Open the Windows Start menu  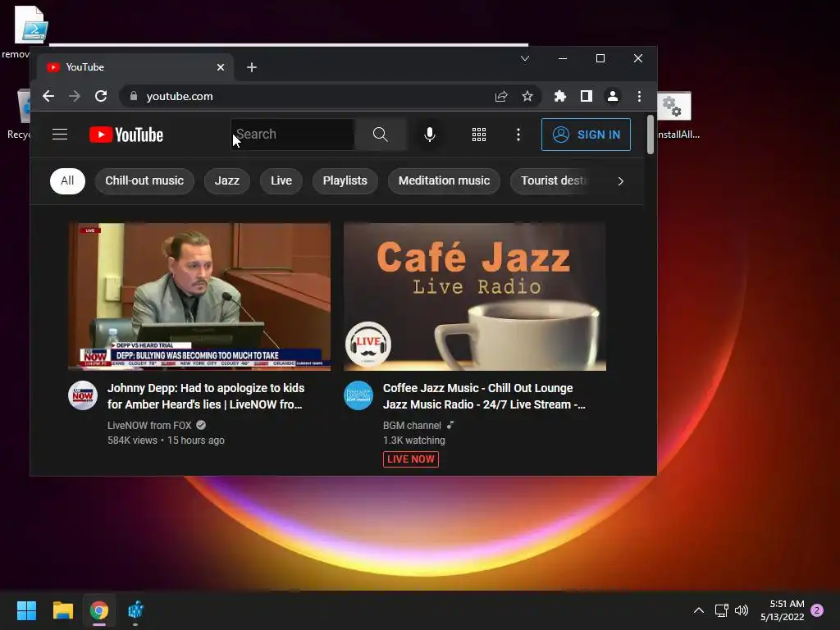(x=26, y=610)
